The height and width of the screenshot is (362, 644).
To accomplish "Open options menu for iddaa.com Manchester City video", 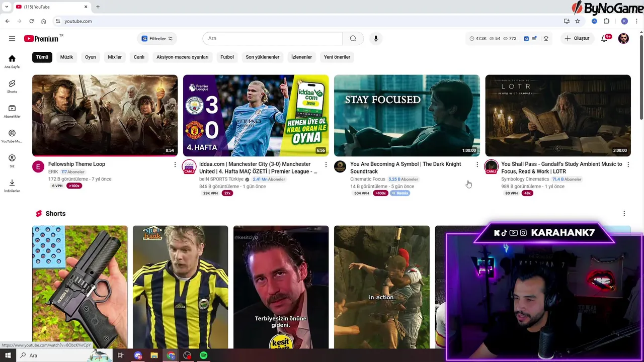I will [x=326, y=165].
